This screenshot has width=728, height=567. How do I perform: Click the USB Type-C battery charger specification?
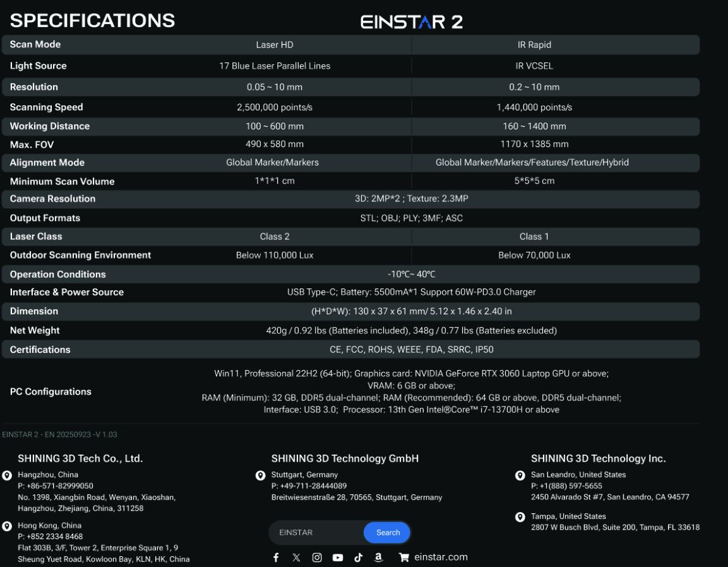click(x=412, y=292)
